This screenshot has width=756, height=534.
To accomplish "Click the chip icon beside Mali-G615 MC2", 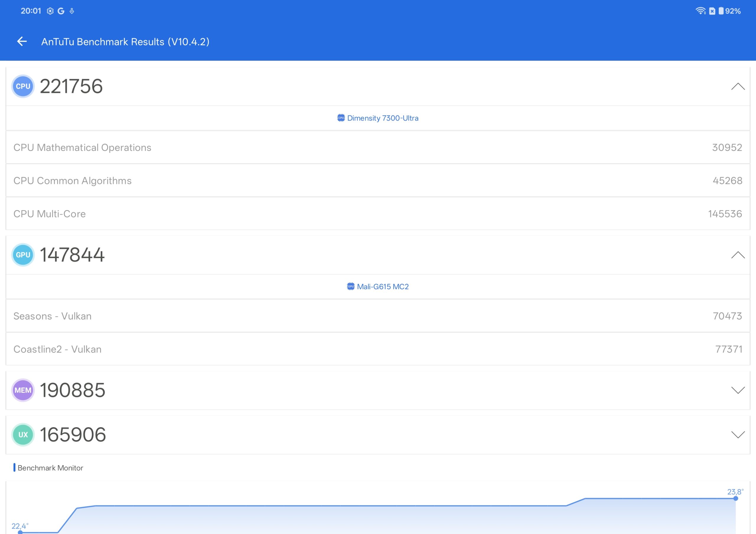I will click(351, 286).
